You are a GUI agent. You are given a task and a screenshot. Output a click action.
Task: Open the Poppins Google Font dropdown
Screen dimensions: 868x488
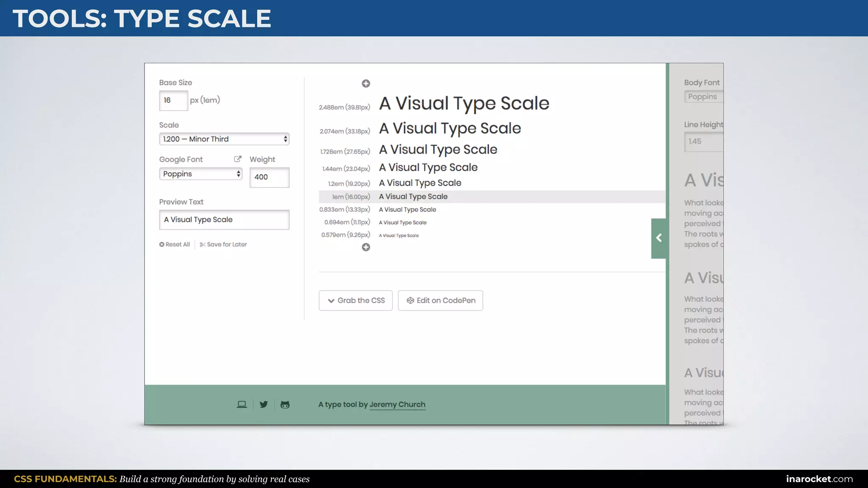(x=200, y=174)
